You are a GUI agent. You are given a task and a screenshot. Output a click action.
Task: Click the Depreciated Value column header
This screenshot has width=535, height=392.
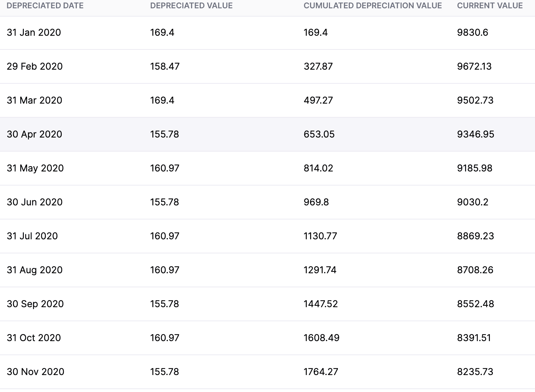click(x=191, y=6)
